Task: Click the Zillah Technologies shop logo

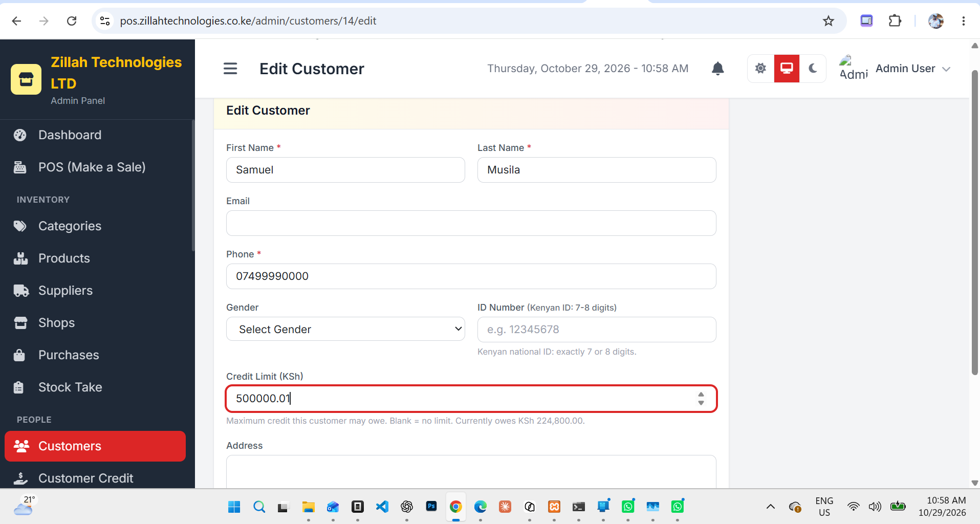Action: pos(26,79)
